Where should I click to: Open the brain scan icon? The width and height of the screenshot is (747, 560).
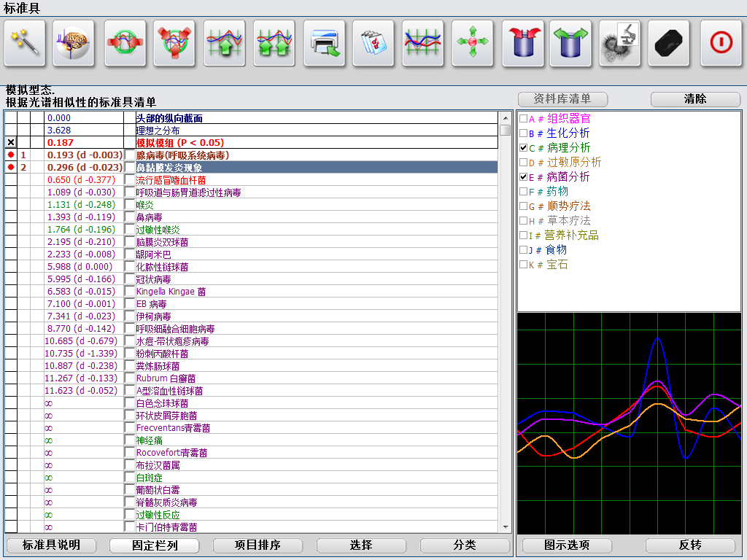pos(74,43)
